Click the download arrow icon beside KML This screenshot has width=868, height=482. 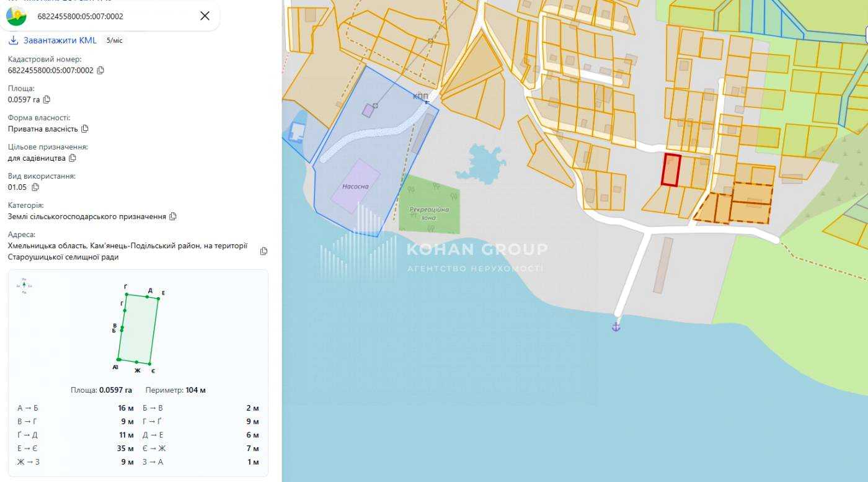tap(14, 40)
